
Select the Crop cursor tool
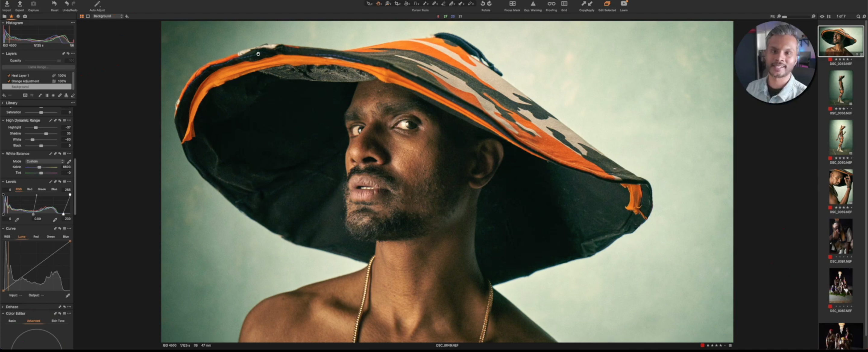pyautogui.click(x=397, y=4)
